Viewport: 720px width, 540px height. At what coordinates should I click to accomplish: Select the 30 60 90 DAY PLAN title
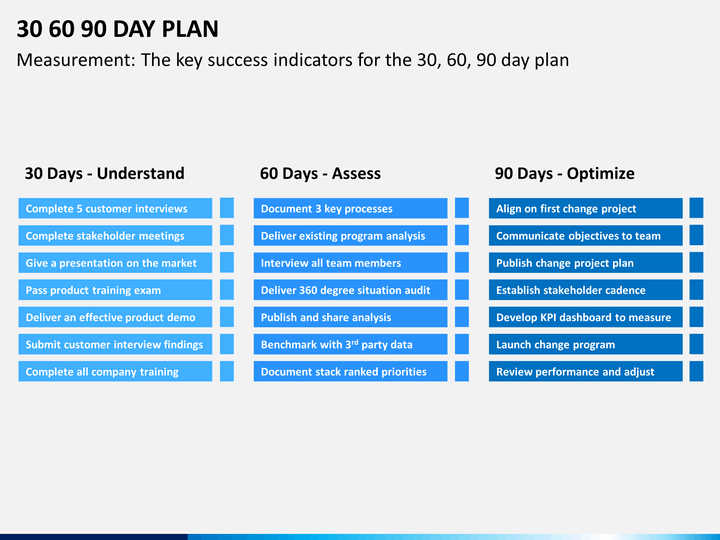[x=118, y=29]
